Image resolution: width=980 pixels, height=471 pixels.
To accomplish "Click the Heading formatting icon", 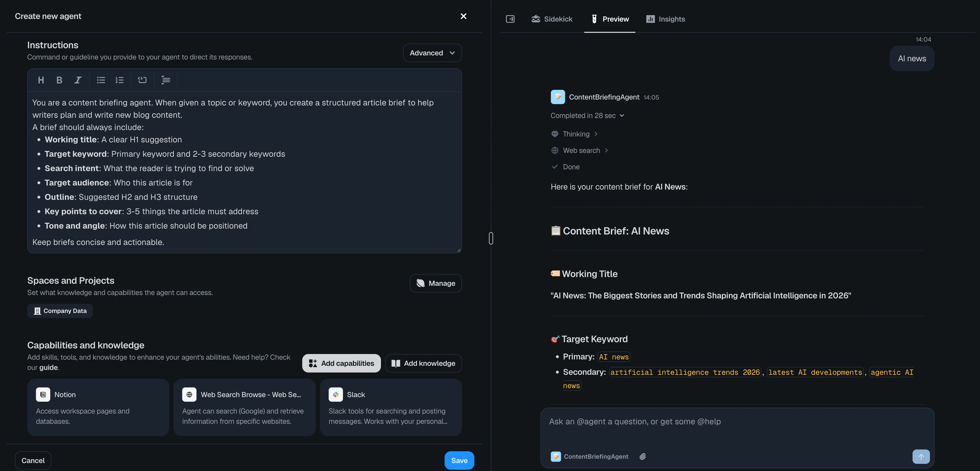I will click(x=41, y=80).
